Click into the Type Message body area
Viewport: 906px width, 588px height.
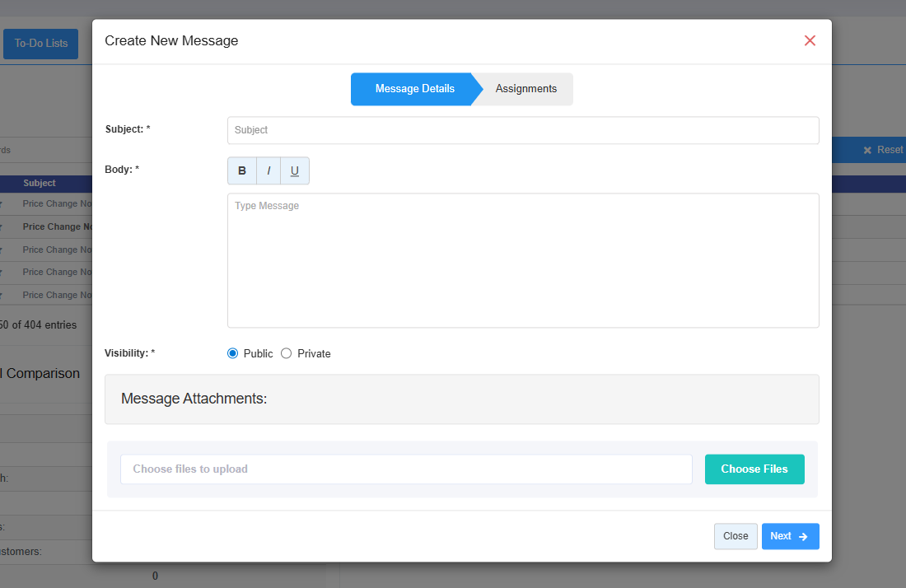523,260
